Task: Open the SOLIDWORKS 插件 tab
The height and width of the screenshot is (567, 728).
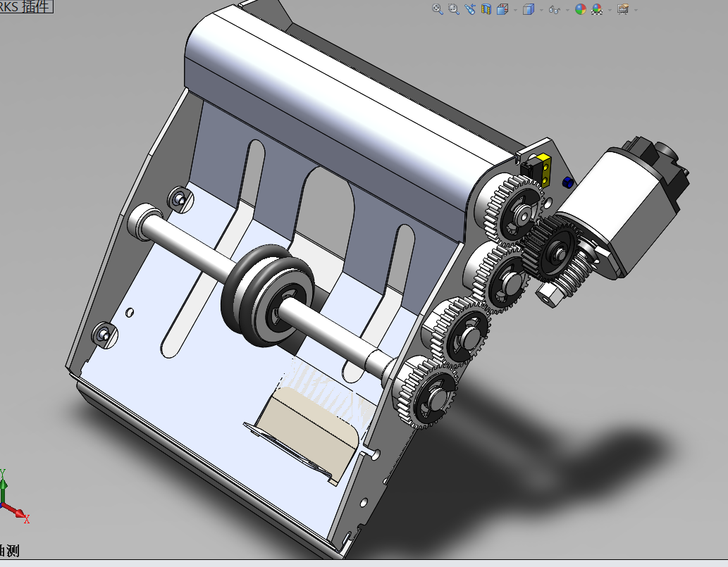Action: [x=26, y=6]
